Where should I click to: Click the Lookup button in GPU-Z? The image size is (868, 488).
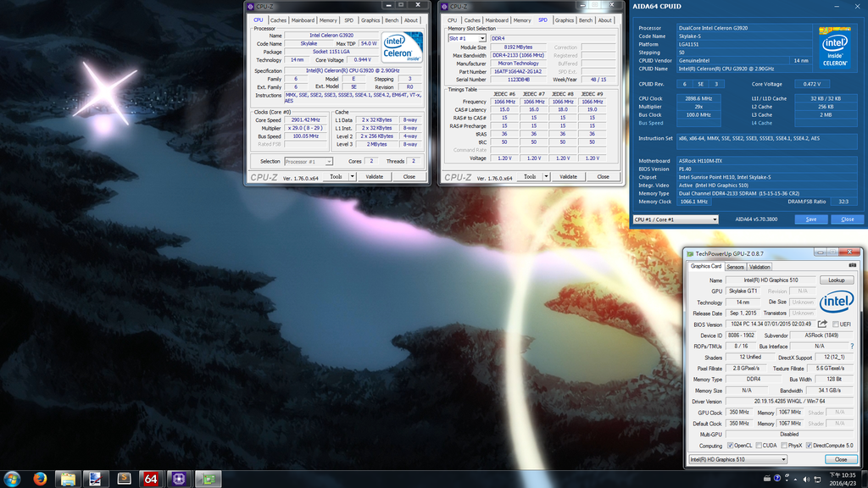coord(837,280)
